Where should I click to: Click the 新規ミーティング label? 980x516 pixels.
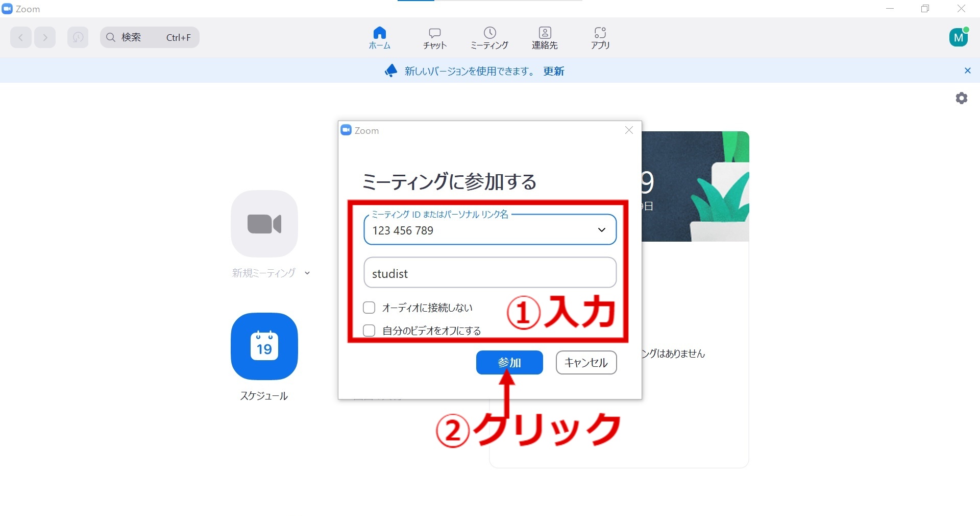[x=264, y=273]
